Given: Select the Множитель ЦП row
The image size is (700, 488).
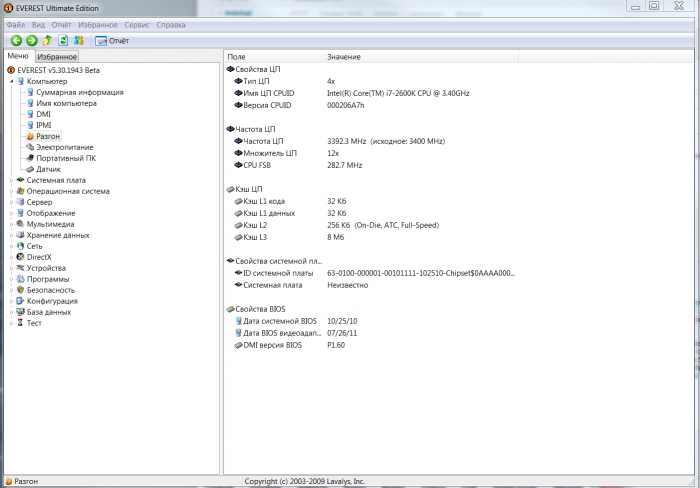Looking at the screenshot, I should click(371, 153).
